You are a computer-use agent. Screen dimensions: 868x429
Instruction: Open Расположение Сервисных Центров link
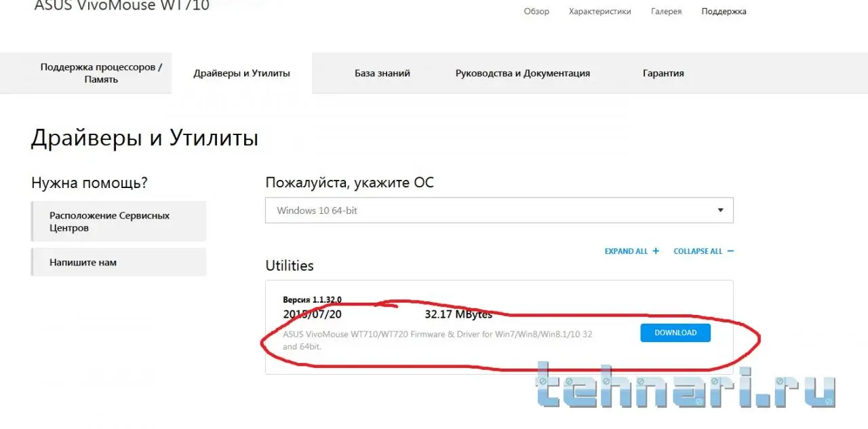119,221
